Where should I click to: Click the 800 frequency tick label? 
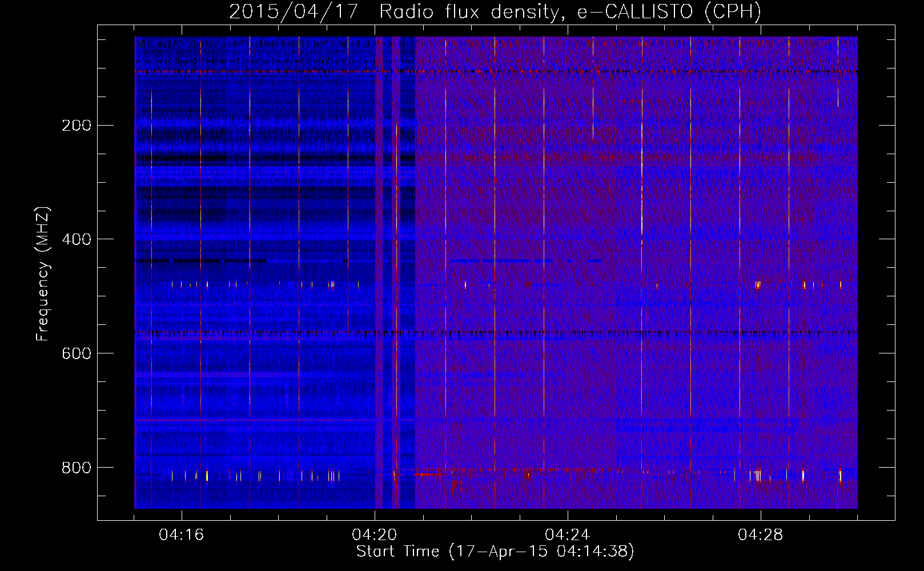click(x=77, y=468)
